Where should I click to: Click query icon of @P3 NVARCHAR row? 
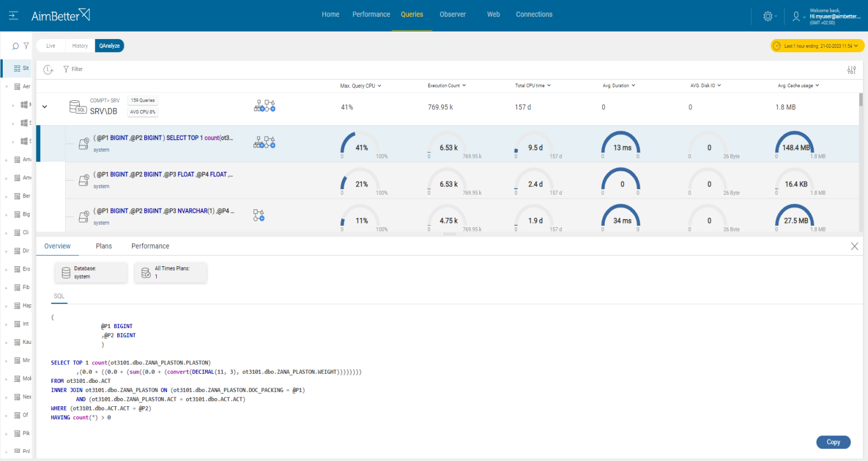[x=84, y=216]
